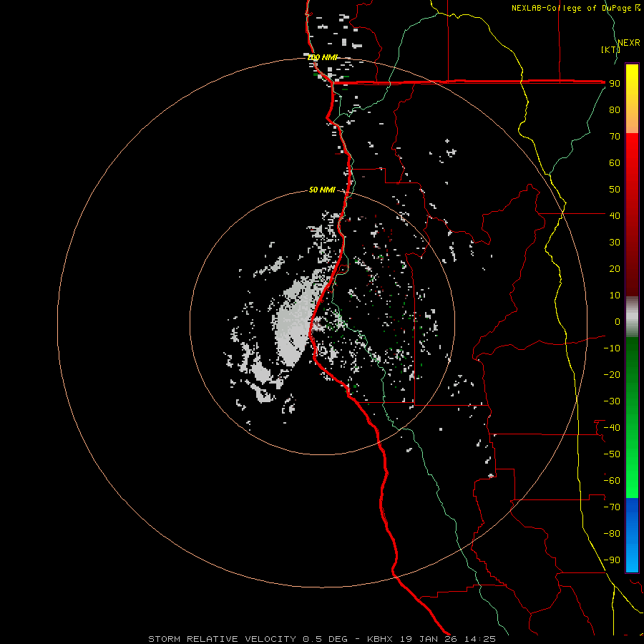Pick the -50 scale label
Screen dimensions: 644x644
tap(612, 454)
